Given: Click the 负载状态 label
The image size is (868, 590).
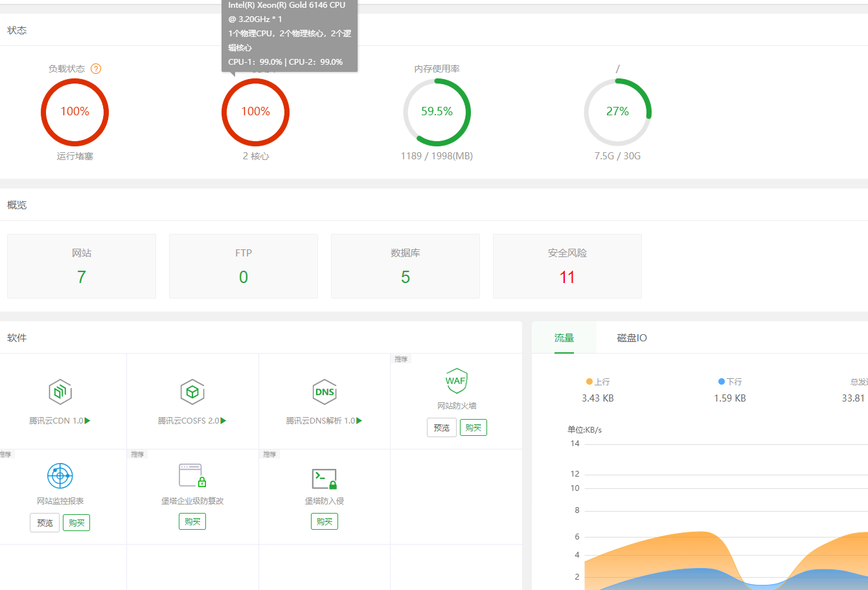Looking at the screenshot, I should tap(67, 69).
